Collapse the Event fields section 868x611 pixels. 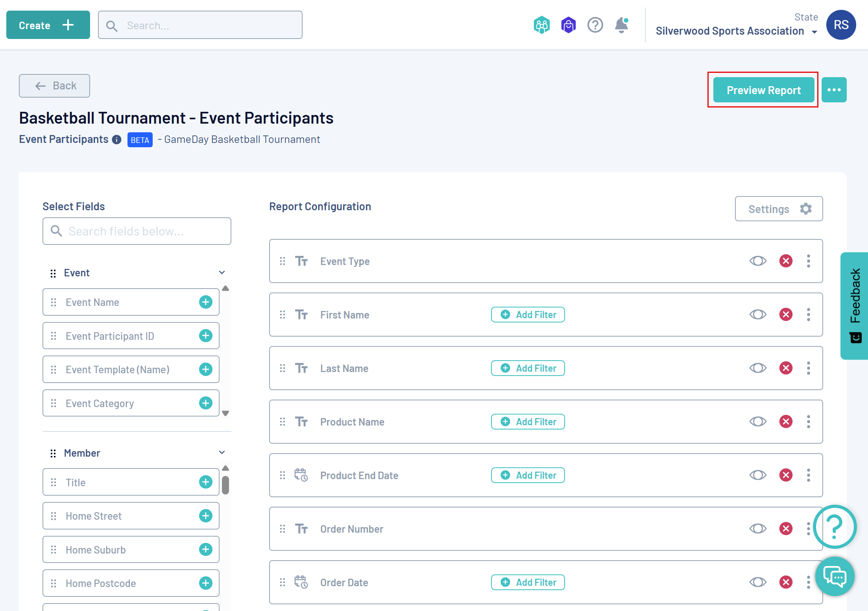point(222,272)
